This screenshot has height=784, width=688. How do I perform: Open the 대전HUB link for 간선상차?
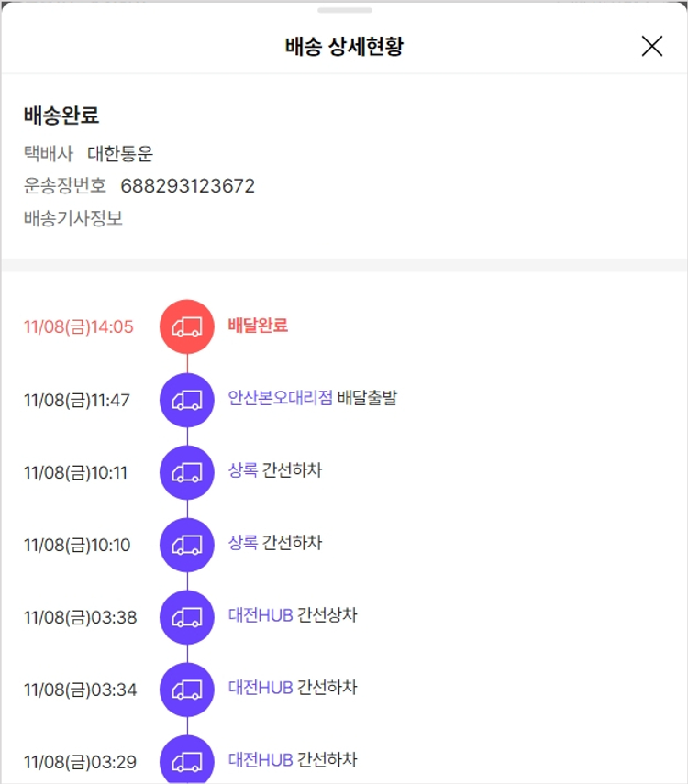coord(261,615)
